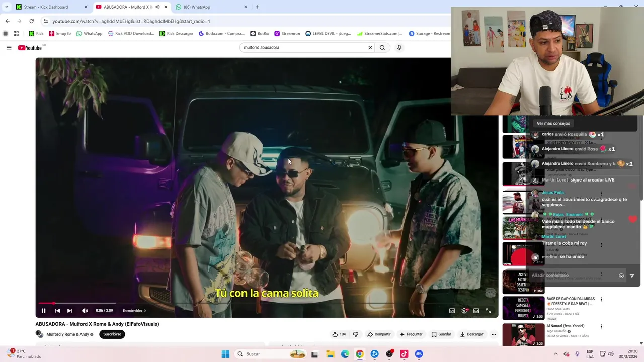This screenshot has width=644, height=362.
Task: Open the Kick bookmark
Action: [x=36, y=34]
